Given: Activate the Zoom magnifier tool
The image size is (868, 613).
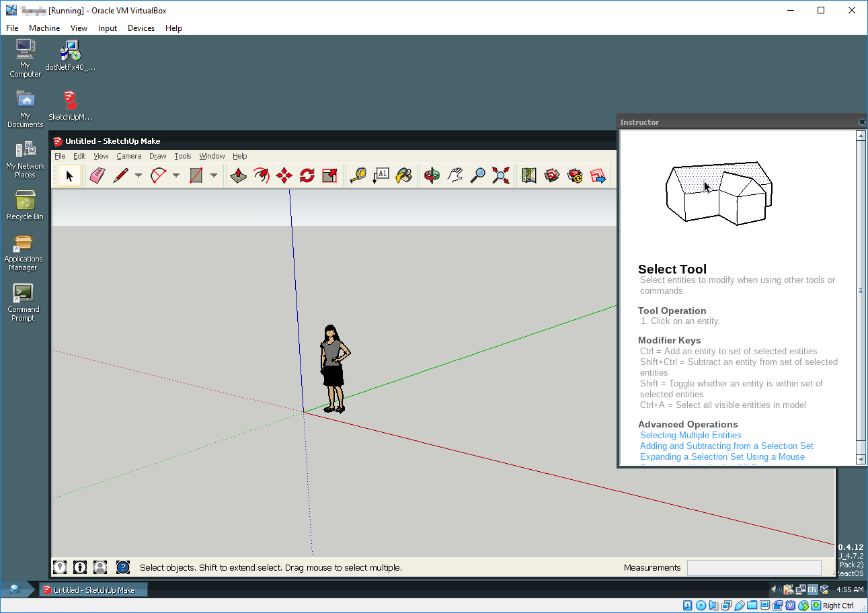Looking at the screenshot, I should [477, 176].
